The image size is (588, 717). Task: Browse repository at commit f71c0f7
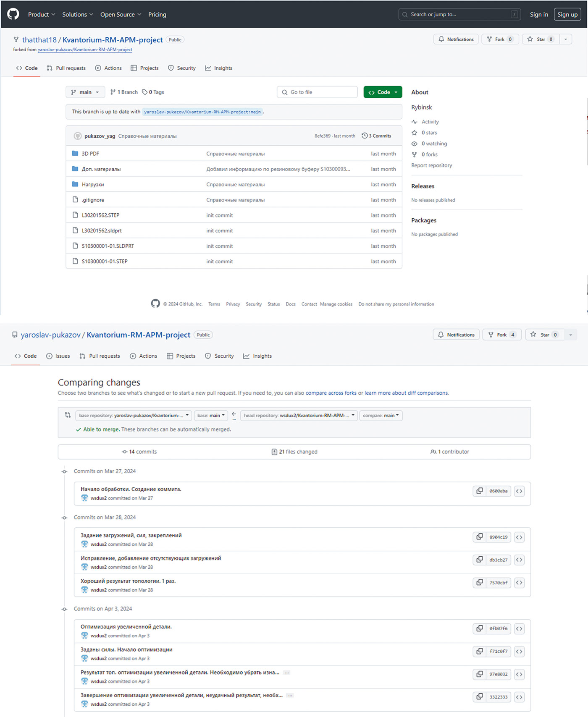[519, 651]
